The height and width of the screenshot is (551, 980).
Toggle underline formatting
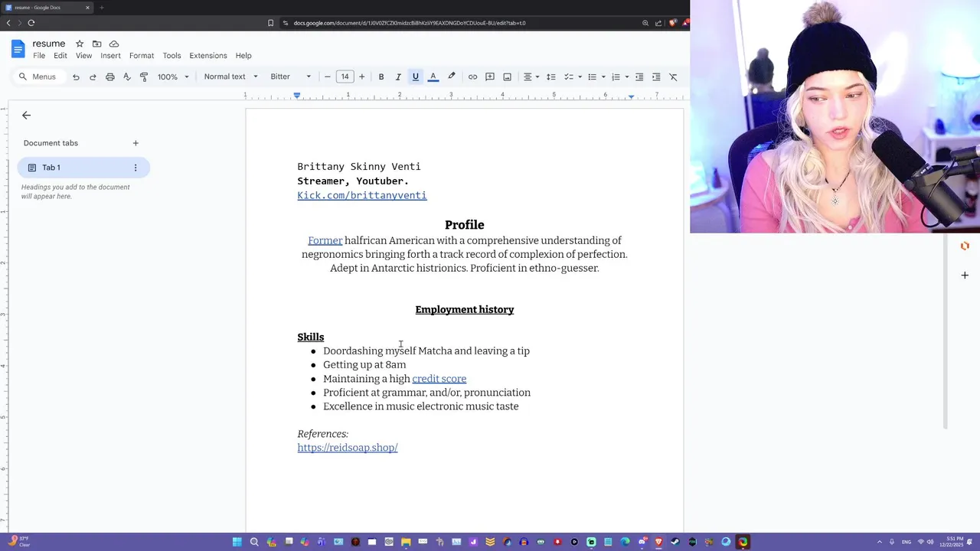point(416,77)
